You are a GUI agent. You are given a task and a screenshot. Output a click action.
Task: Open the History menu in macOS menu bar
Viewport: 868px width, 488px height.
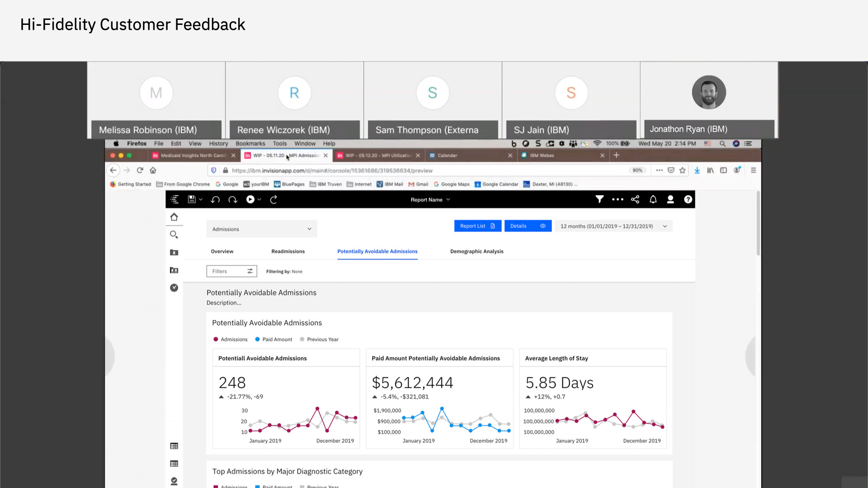tap(218, 144)
